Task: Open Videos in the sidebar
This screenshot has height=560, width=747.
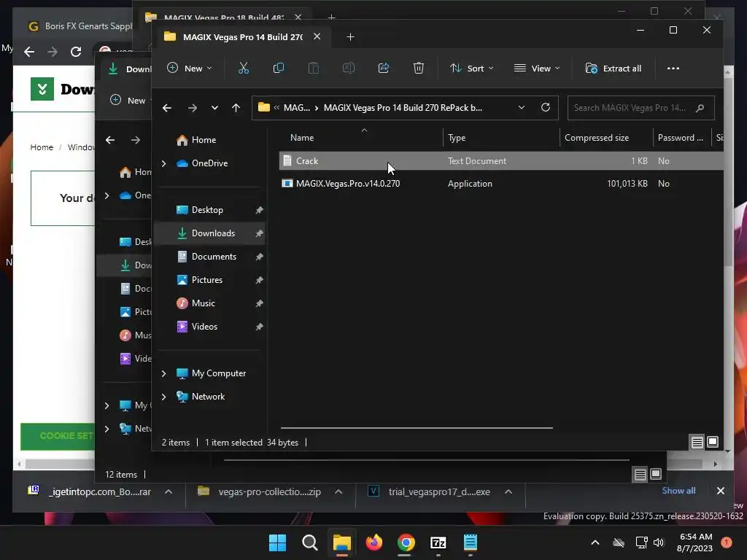Action: [204, 327]
